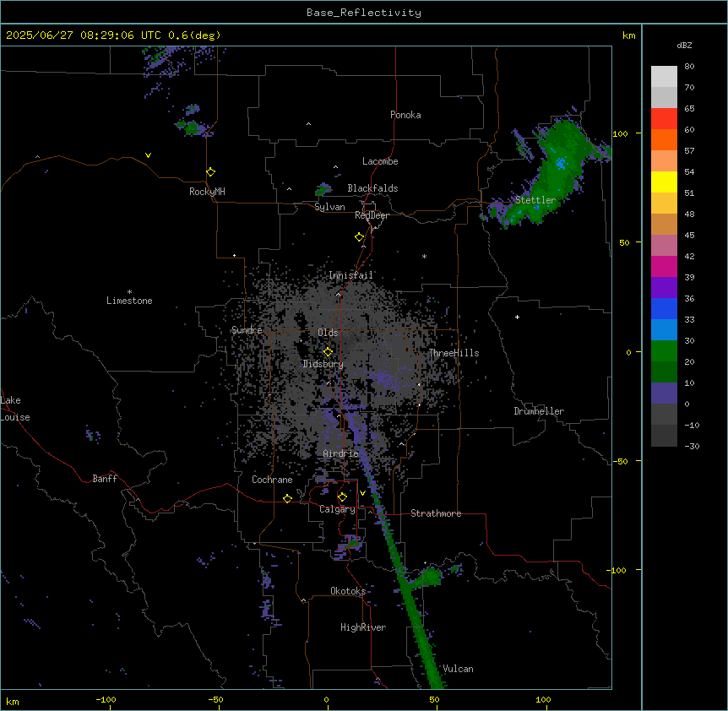Click the Innisfail city label
The image size is (728, 711).
tap(351, 275)
